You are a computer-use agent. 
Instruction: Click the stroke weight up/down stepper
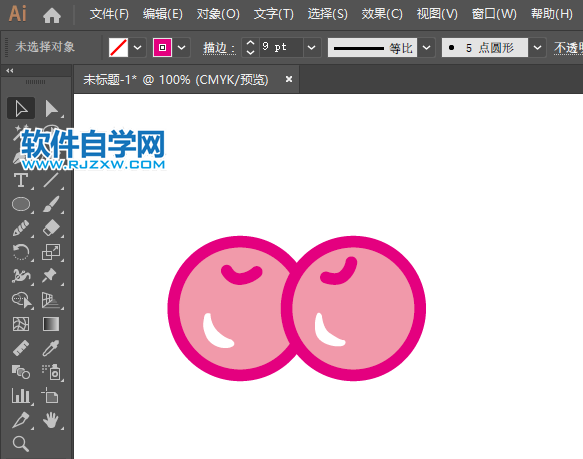(x=251, y=48)
